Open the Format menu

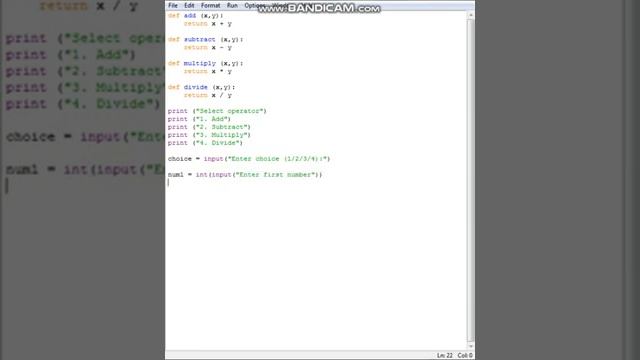[x=211, y=6]
